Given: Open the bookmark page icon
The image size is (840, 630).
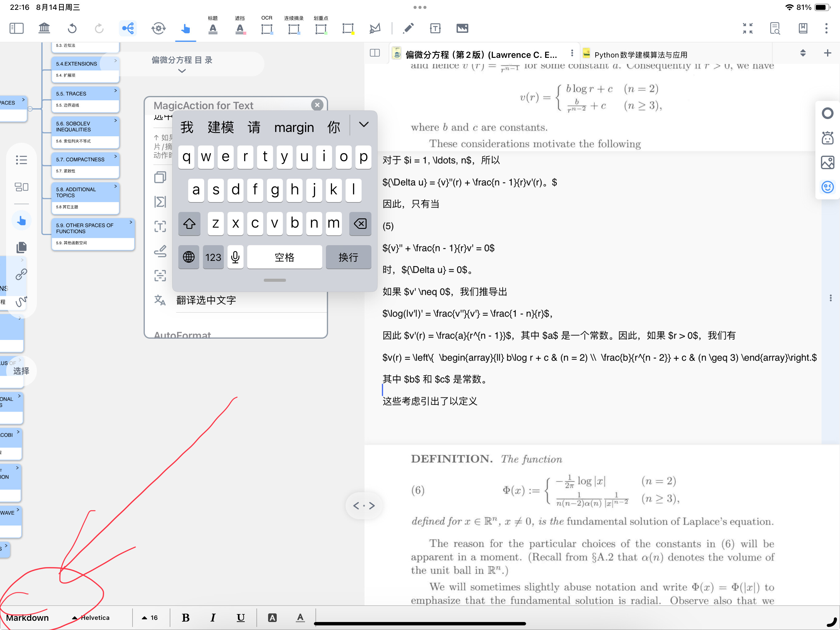Looking at the screenshot, I should pyautogui.click(x=803, y=28).
